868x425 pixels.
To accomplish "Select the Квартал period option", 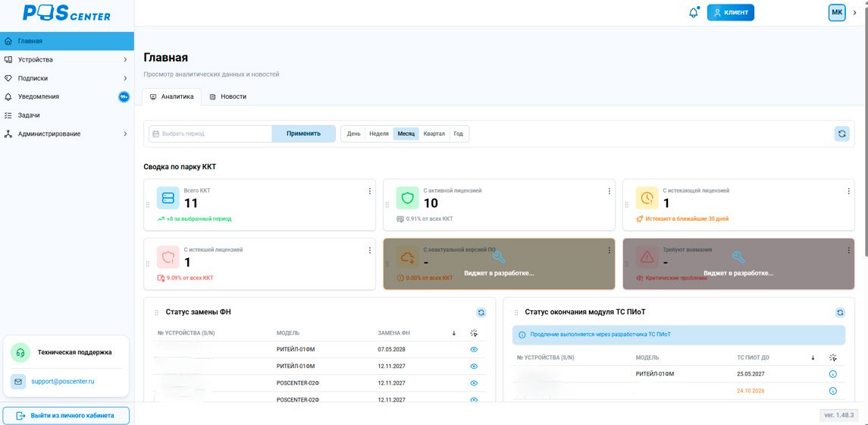I will (x=434, y=134).
